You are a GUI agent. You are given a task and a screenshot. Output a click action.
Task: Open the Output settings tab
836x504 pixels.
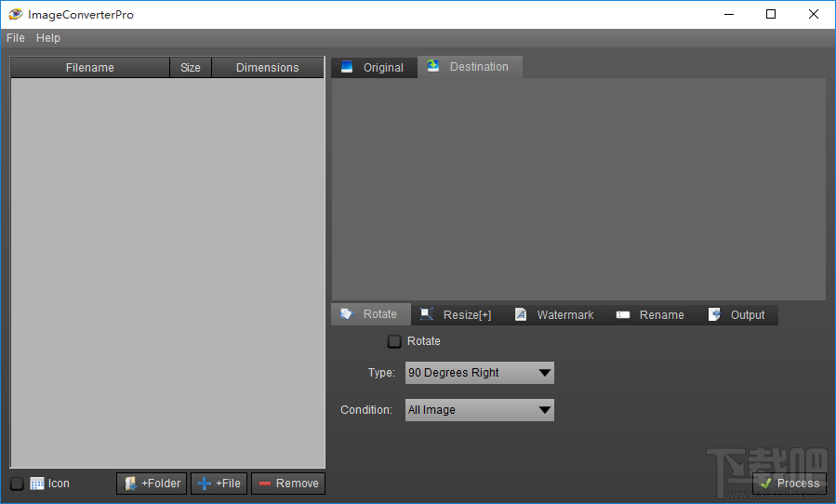(x=737, y=314)
